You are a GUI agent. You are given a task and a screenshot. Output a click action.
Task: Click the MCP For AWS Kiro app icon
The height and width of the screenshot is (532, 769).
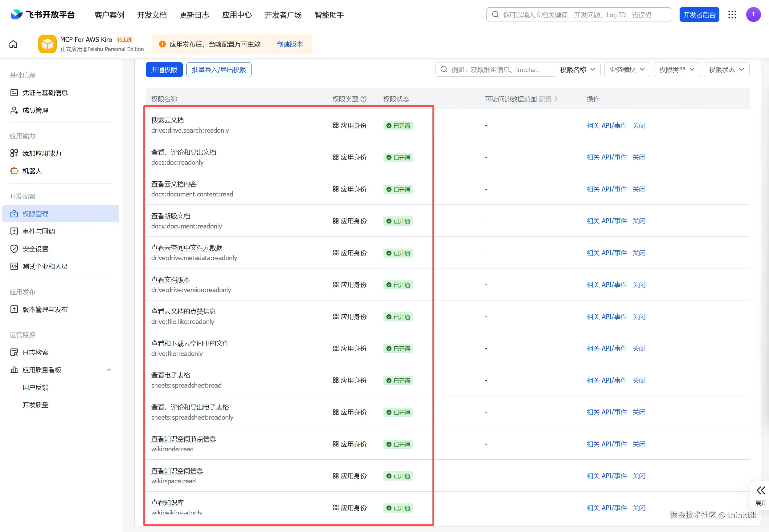point(47,44)
